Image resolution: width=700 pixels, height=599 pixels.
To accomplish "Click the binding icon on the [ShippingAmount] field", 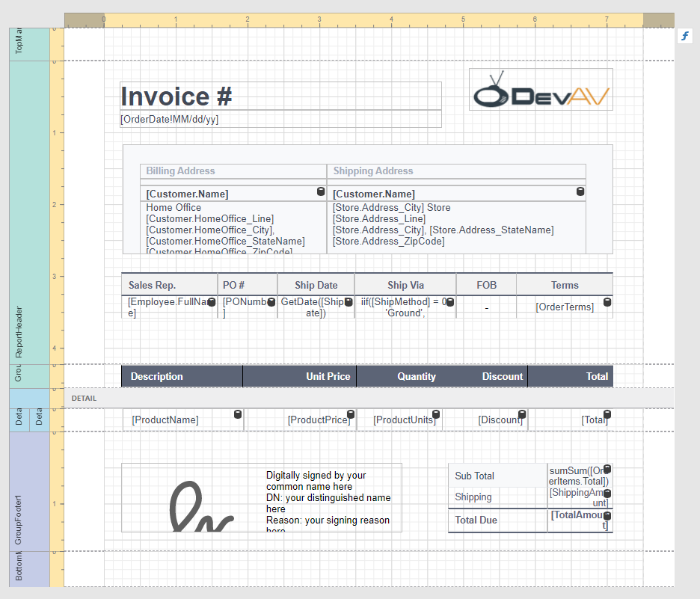I will point(607,492).
